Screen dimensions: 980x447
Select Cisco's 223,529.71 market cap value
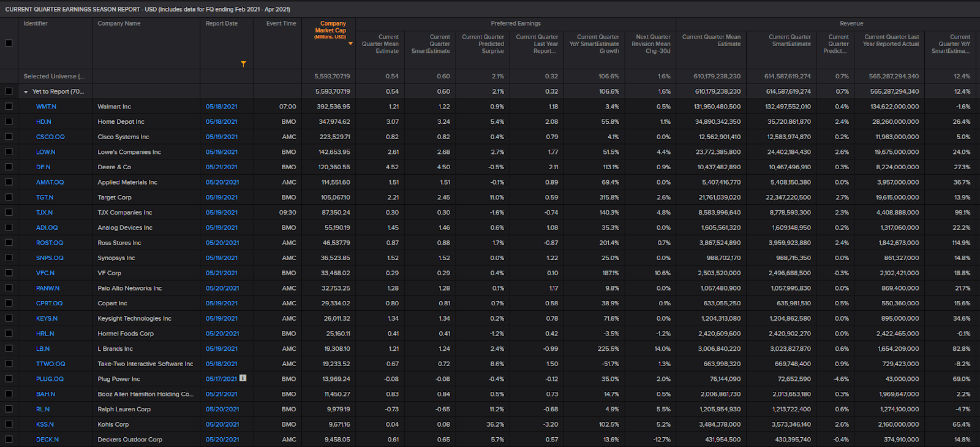[334, 137]
